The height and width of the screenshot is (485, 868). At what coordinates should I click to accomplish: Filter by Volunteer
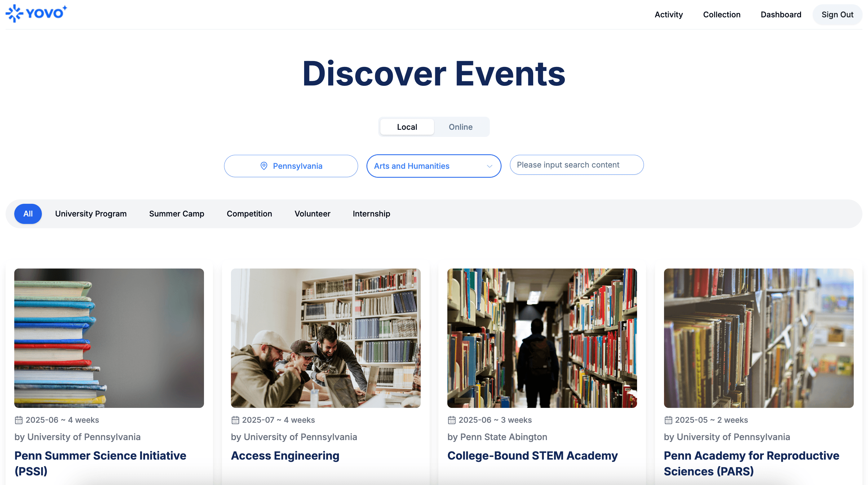(x=312, y=214)
